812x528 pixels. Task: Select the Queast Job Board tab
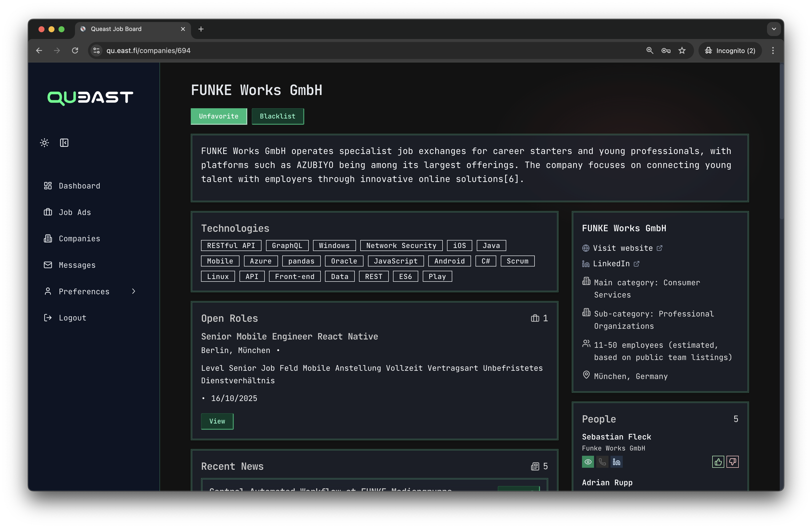click(116, 29)
